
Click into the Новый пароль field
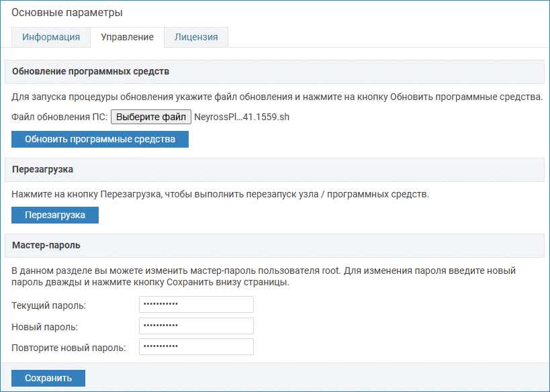(x=196, y=326)
